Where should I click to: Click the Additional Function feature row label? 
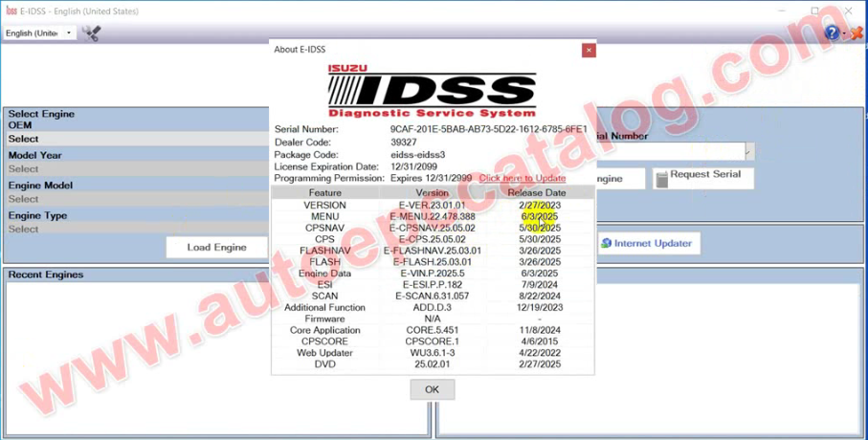pyautogui.click(x=325, y=307)
